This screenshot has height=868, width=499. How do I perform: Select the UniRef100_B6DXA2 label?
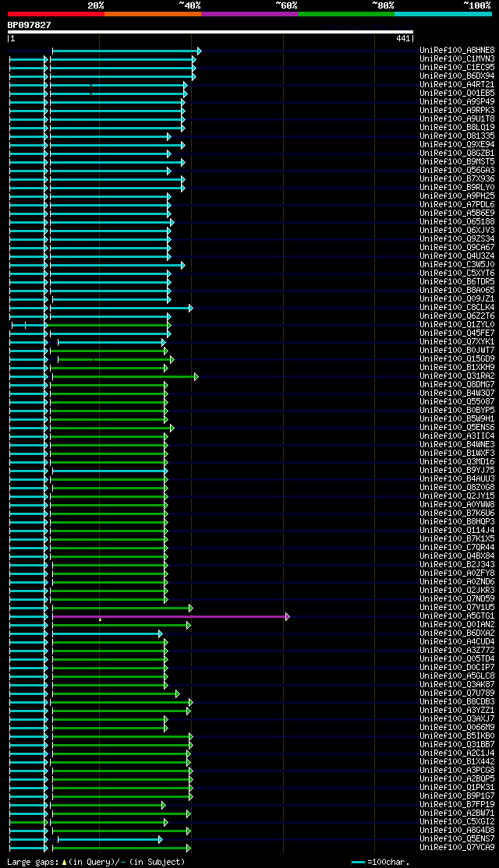click(458, 633)
